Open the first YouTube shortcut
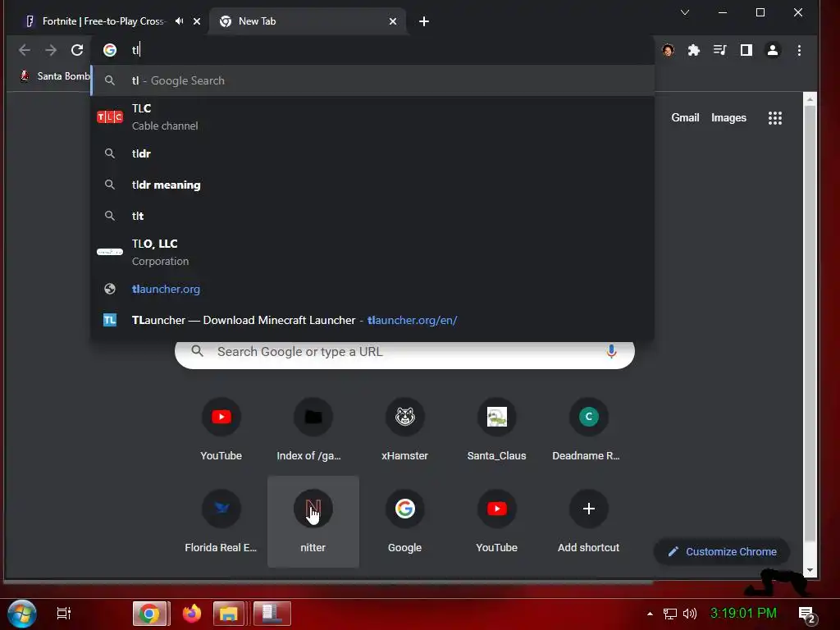This screenshot has height=630, width=840. pos(221,430)
